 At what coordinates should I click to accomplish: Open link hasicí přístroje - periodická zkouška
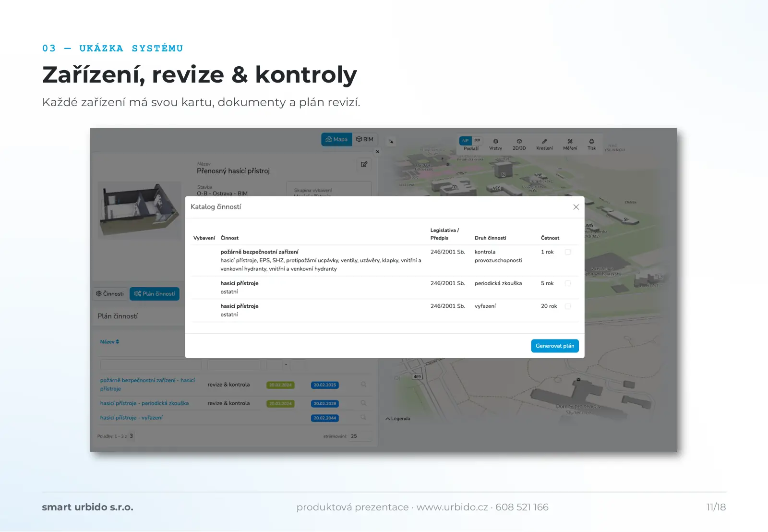tap(144, 403)
